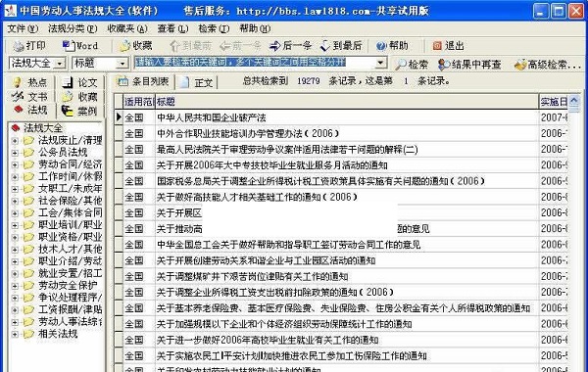Open 法规大全 database dropdown
The height and width of the screenshot is (372, 588).
(x=59, y=64)
